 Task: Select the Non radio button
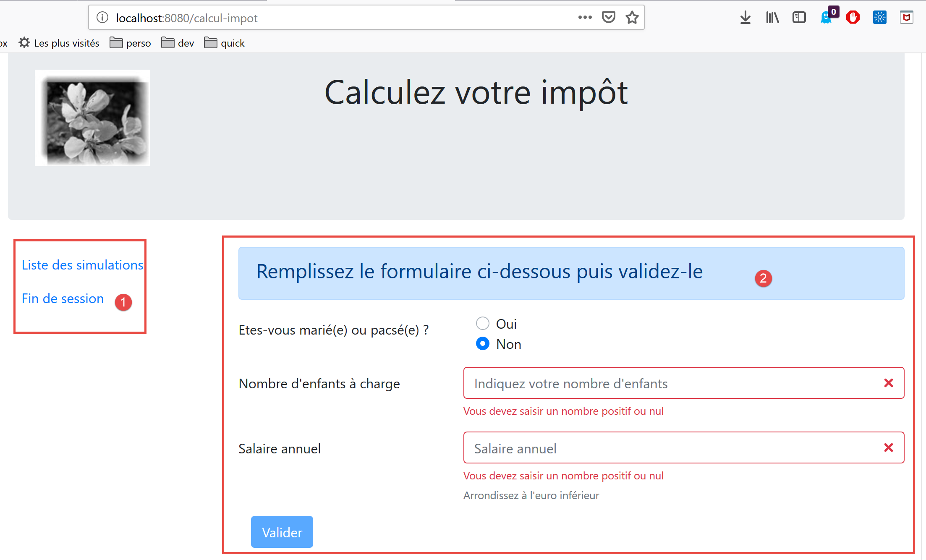point(483,344)
